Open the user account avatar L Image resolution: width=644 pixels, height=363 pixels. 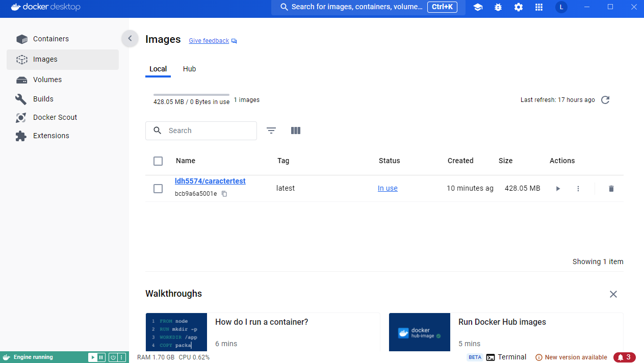(x=561, y=7)
